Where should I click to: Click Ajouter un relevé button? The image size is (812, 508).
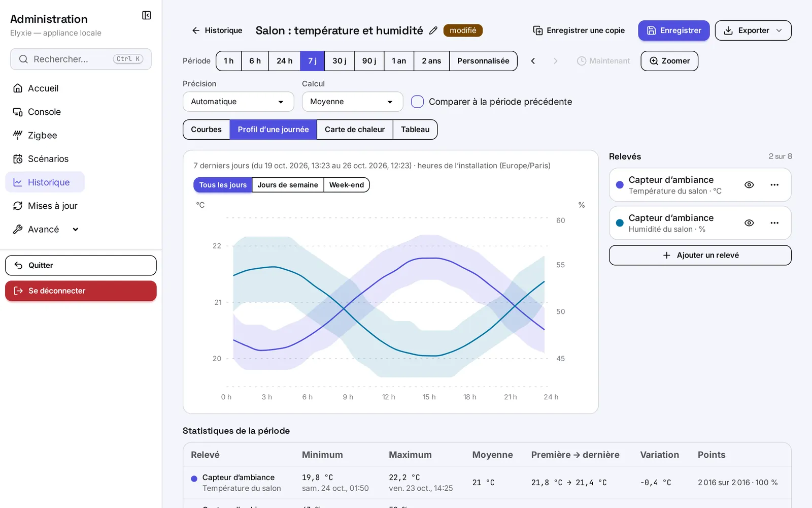(x=700, y=255)
